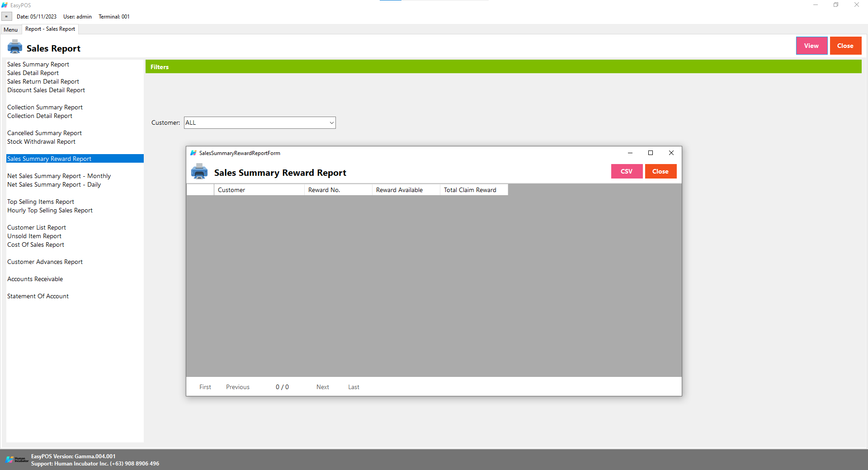Click the printer icon in the reward report dialog
This screenshot has height=470, width=868.
(x=199, y=172)
